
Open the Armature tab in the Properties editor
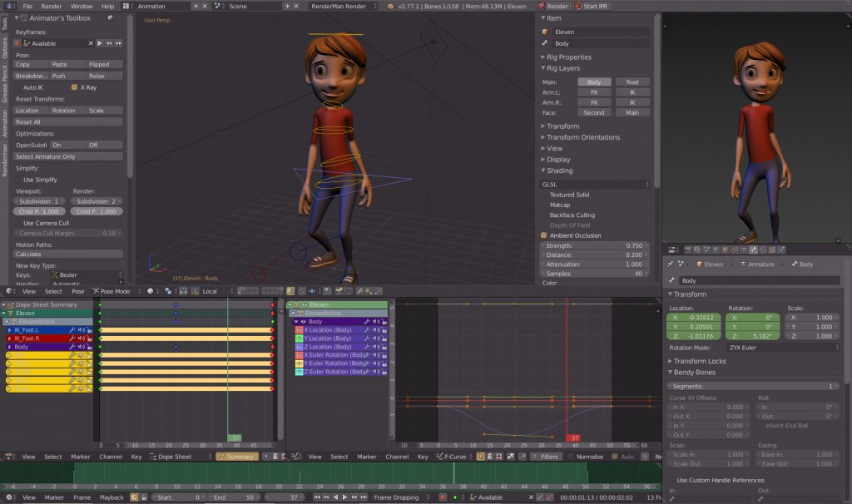click(x=743, y=250)
